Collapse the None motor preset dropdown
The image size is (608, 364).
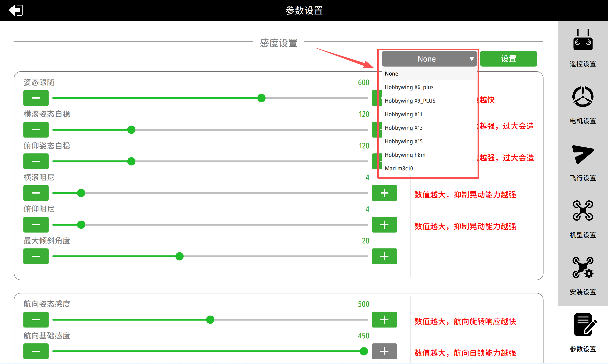[429, 59]
